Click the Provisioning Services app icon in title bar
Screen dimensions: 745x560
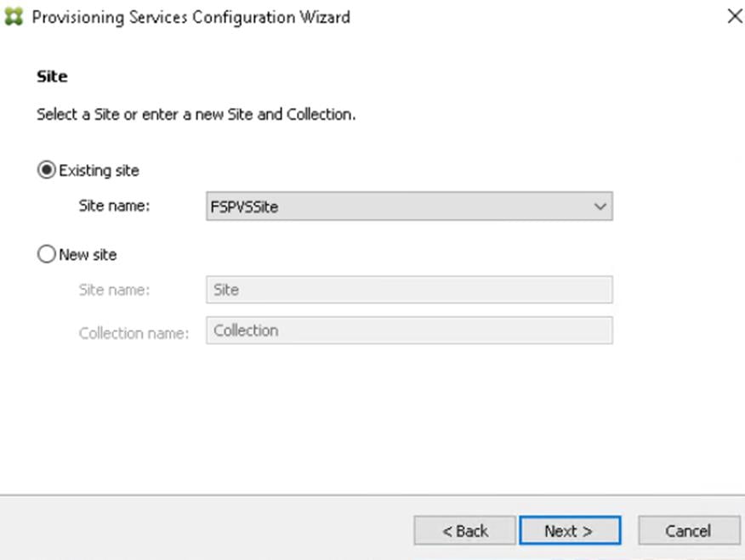click(14, 17)
